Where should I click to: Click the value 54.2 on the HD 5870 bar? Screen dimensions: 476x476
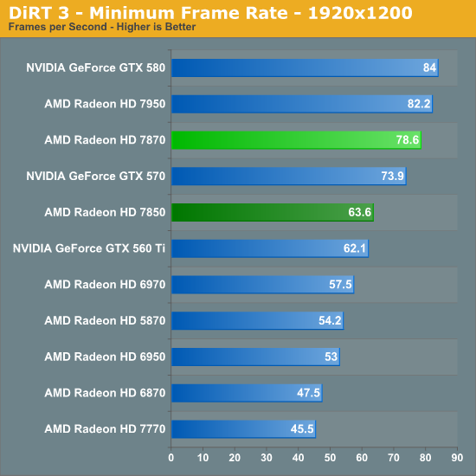(x=330, y=320)
